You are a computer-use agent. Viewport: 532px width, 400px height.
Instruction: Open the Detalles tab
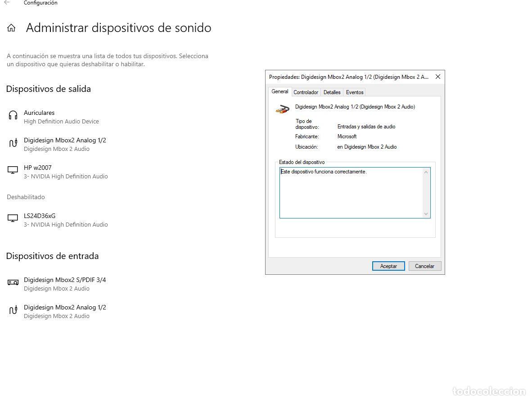(x=332, y=92)
